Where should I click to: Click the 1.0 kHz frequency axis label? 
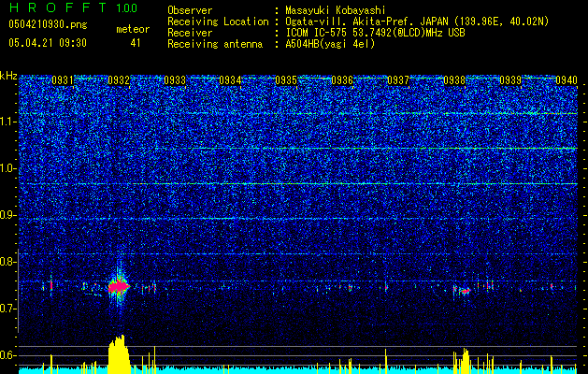point(8,168)
